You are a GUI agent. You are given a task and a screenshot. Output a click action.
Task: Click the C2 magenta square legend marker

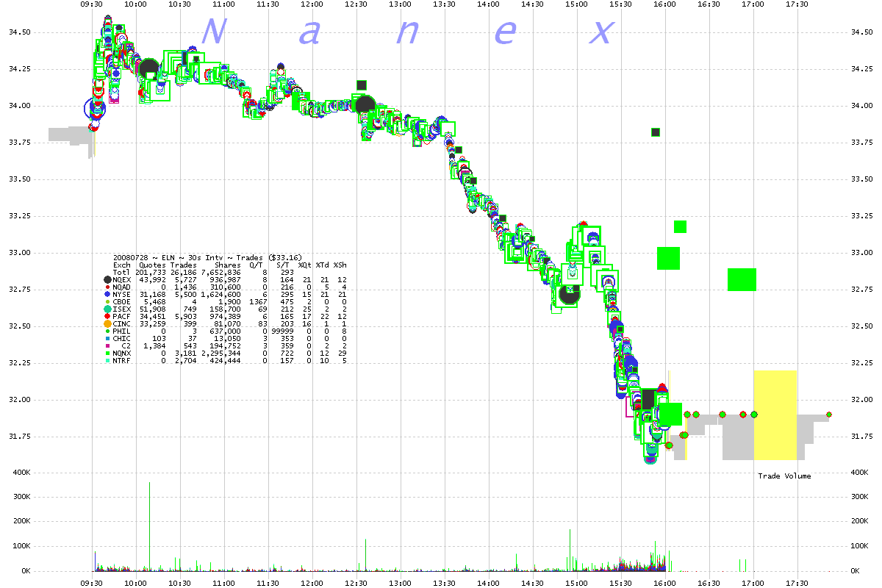(x=107, y=345)
